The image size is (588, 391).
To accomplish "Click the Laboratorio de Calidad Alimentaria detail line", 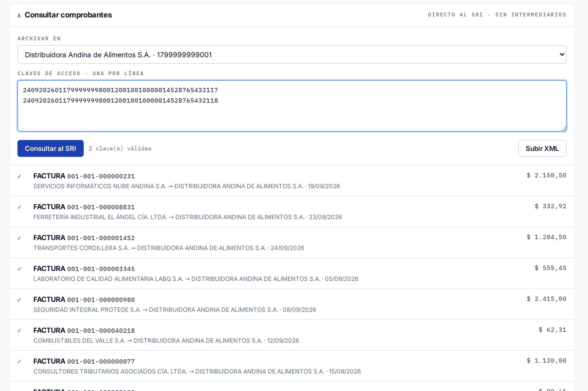I will click(196, 279).
